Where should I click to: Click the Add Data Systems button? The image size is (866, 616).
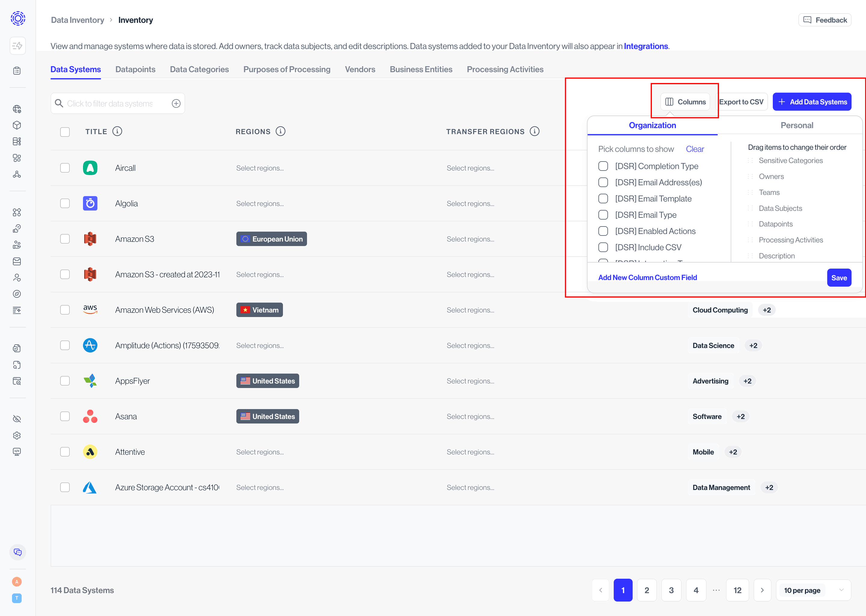click(812, 102)
